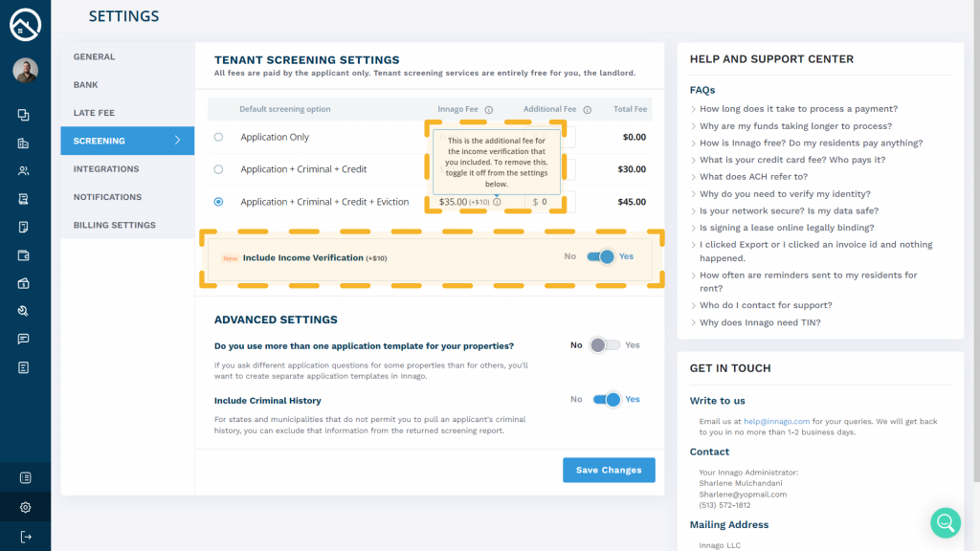Screen dimensions: 980x551
Task: Open the Integrations settings tab
Action: (106, 169)
